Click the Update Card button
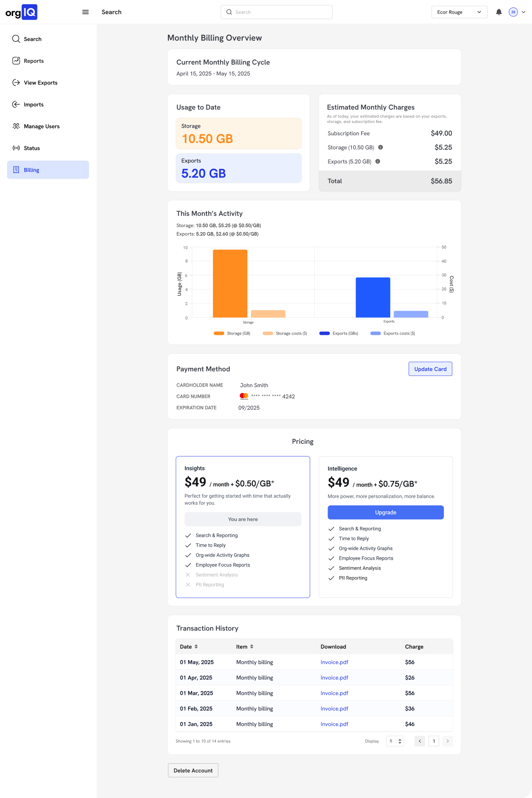 [430, 369]
